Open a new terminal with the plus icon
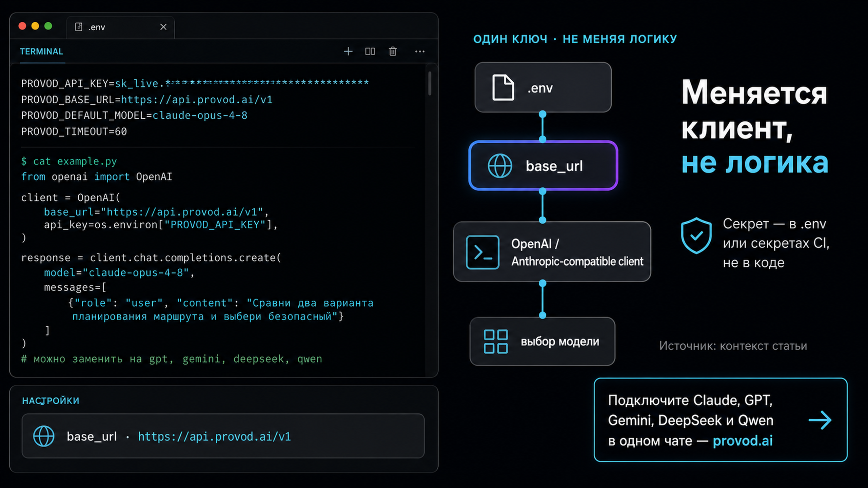Viewport: 868px width, 488px height. pyautogui.click(x=348, y=51)
